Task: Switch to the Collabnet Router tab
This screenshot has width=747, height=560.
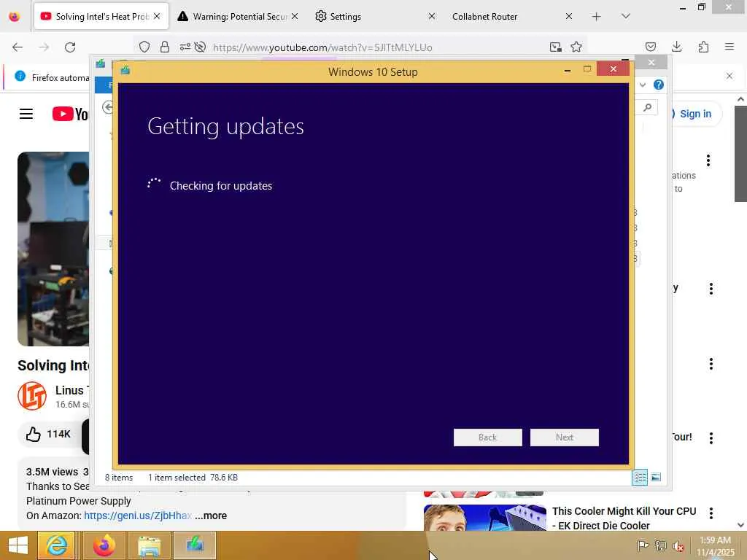Action: click(511, 17)
